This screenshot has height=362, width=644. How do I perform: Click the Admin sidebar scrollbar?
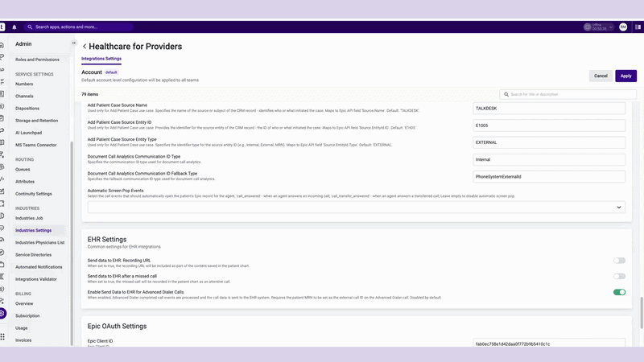[x=72, y=244]
